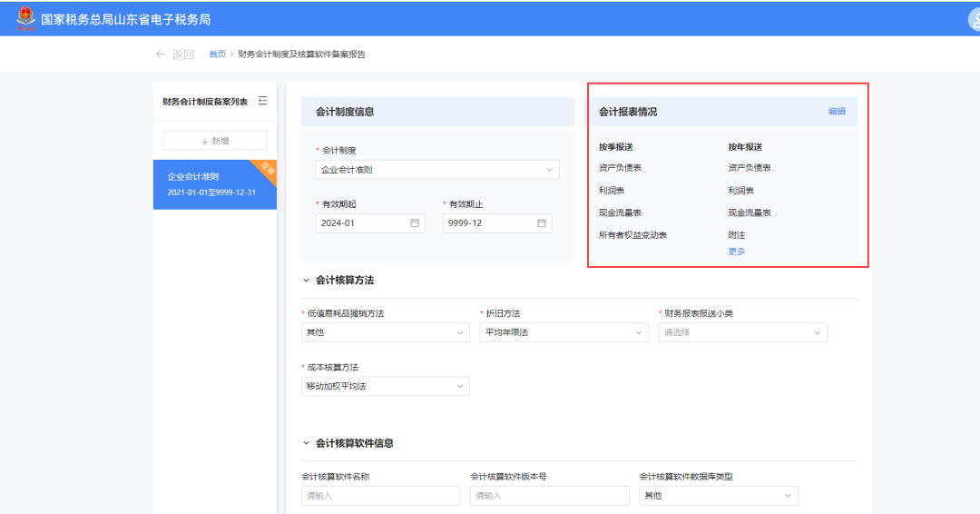
Task: Click 所有者权益变动表 text
Action: 632,235
